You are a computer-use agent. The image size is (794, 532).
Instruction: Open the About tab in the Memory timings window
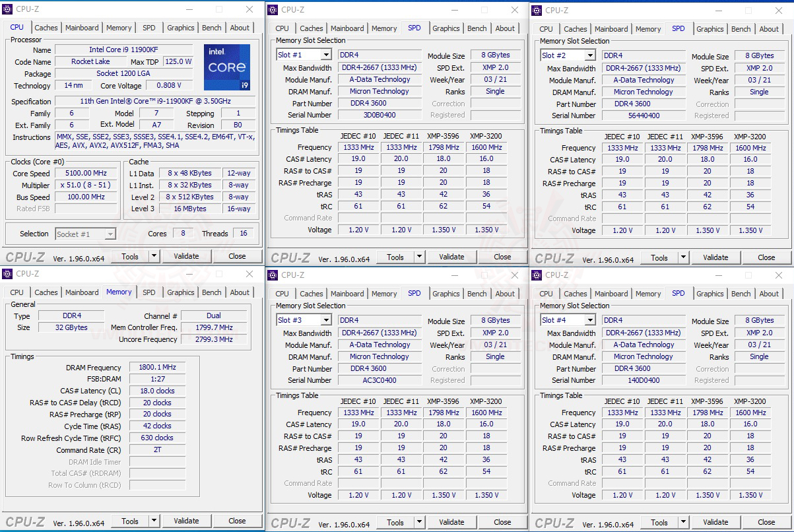click(x=240, y=292)
